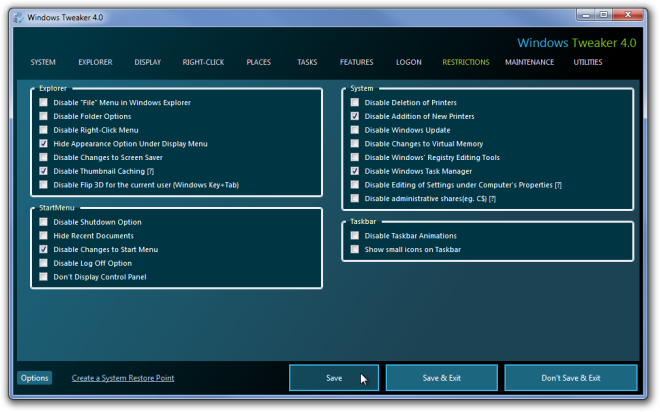This screenshot has width=660, height=412.
Task: Click Save & Exit
Action: 442,378
